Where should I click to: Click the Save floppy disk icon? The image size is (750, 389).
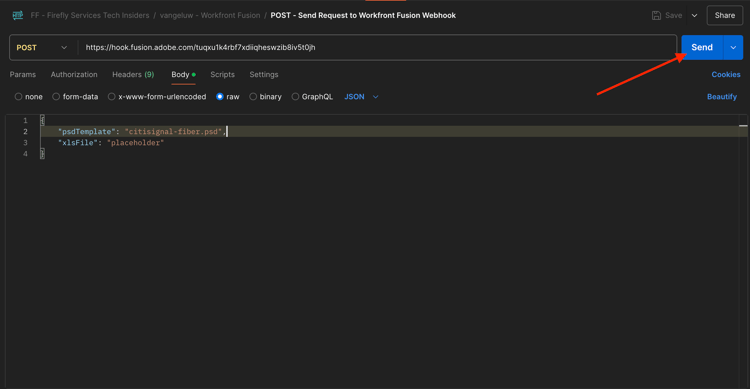(x=656, y=15)
